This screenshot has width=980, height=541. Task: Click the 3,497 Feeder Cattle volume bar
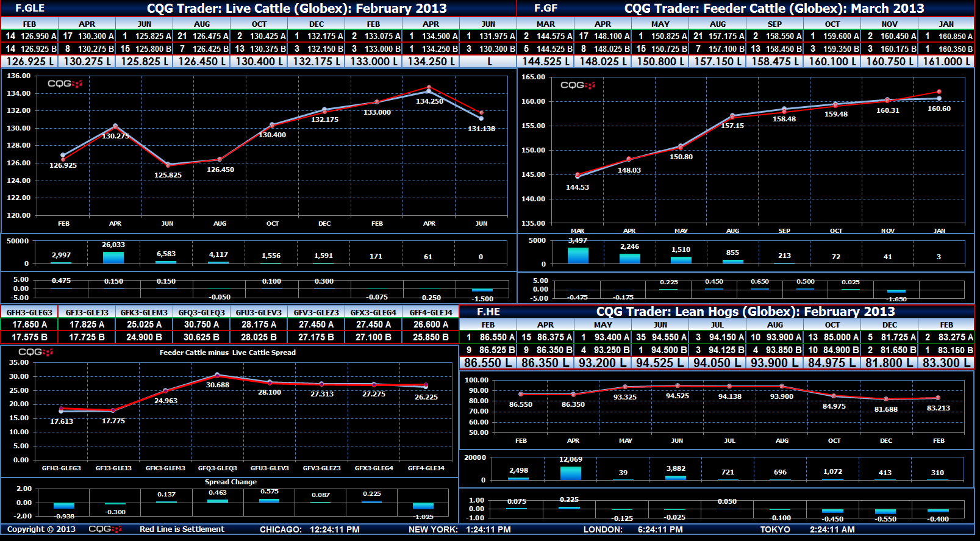(x=578, y=255)
